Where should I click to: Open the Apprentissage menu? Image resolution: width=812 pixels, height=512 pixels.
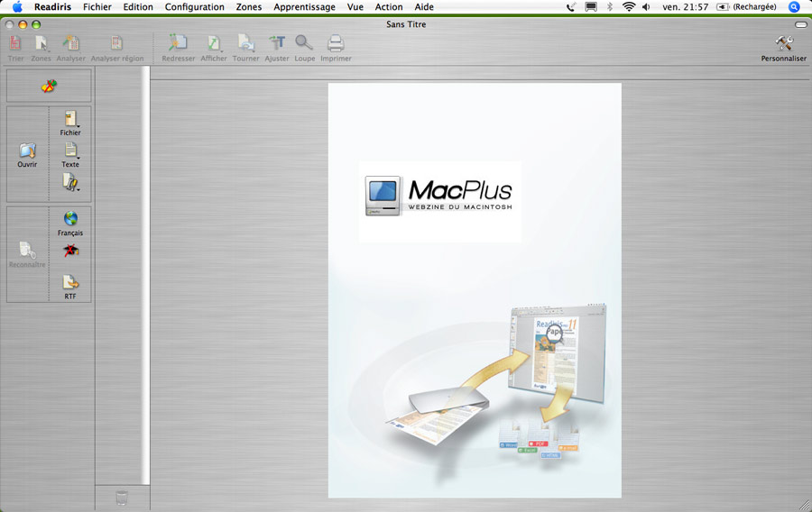coord(305,6)
